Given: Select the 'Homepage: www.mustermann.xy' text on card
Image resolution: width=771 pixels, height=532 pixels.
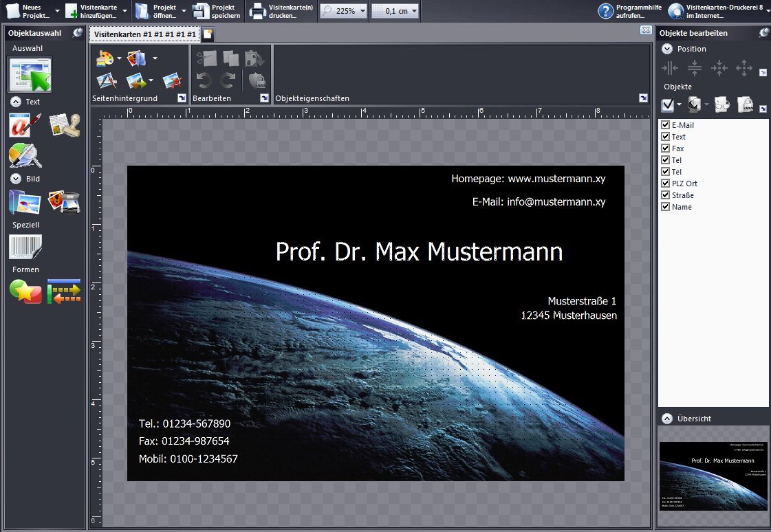Looking at the screenshot, I should [528, 179].
